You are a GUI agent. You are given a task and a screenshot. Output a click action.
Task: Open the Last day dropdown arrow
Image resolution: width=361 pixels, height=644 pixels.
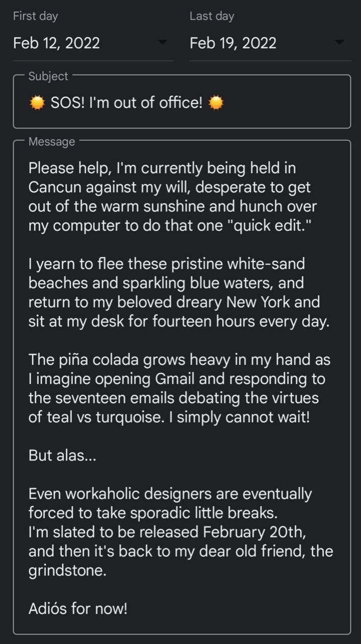(x=339, y=42)
